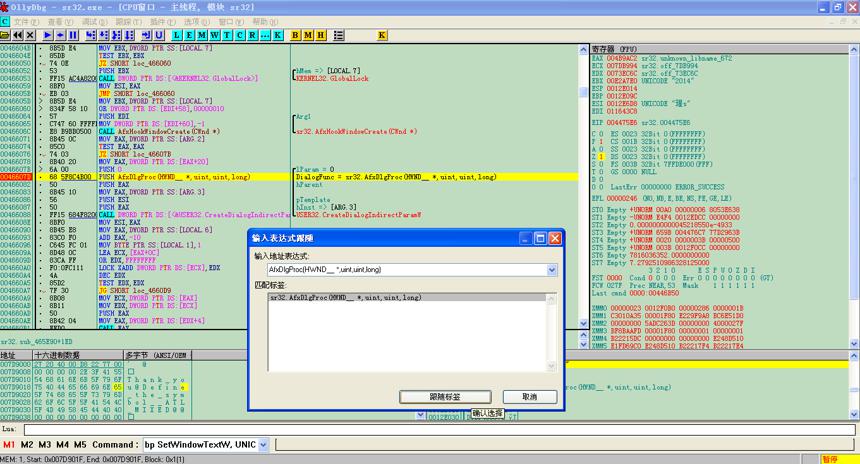Open the 文件 (File) menu
Screen dimensions: 860x464
tap(26, 22)
